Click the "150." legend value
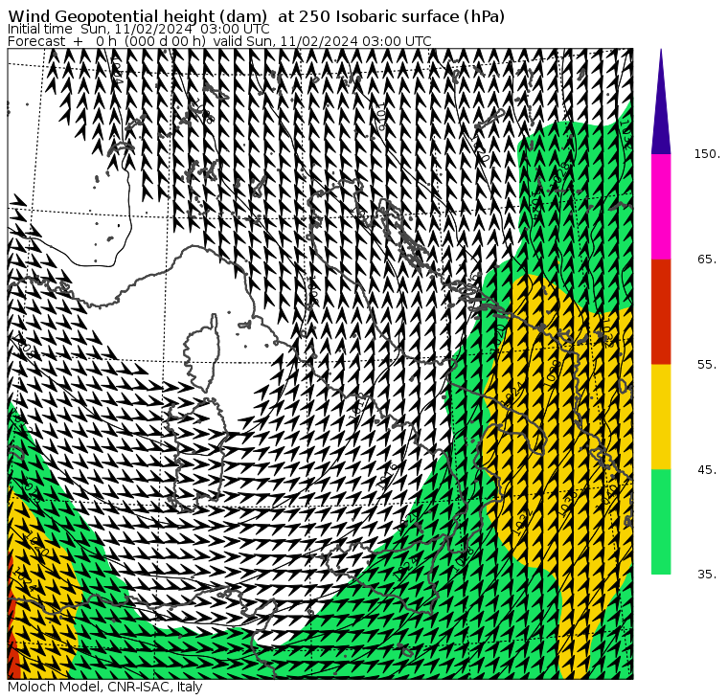Screen dimensions: 728x700 (x=708, y=154)
